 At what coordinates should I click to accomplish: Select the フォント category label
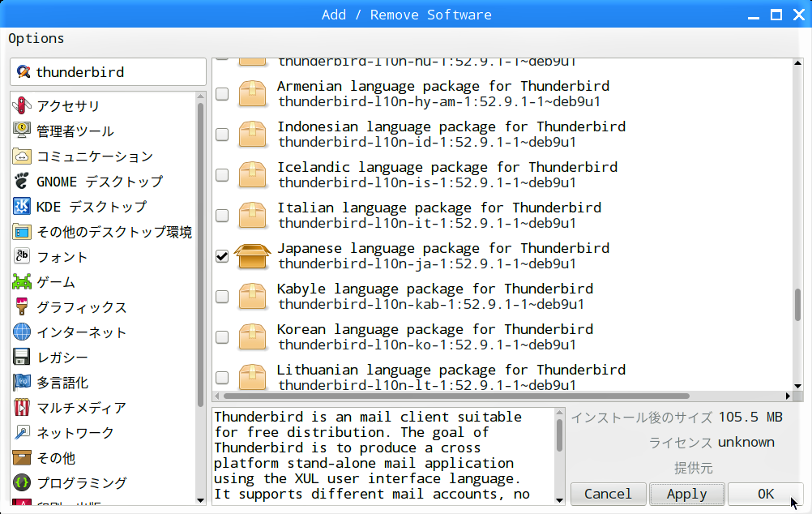point(62,257)
